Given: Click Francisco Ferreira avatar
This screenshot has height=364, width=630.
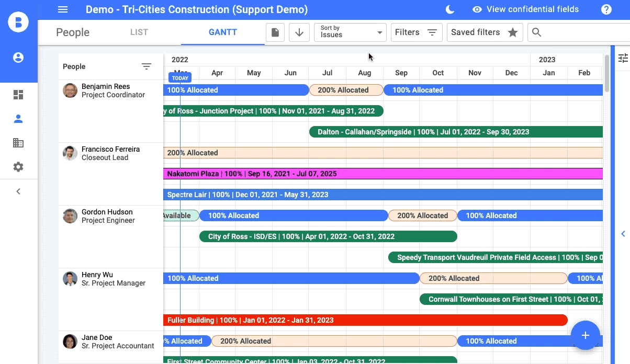Looking at the screenshot, I should click(70, 153).
